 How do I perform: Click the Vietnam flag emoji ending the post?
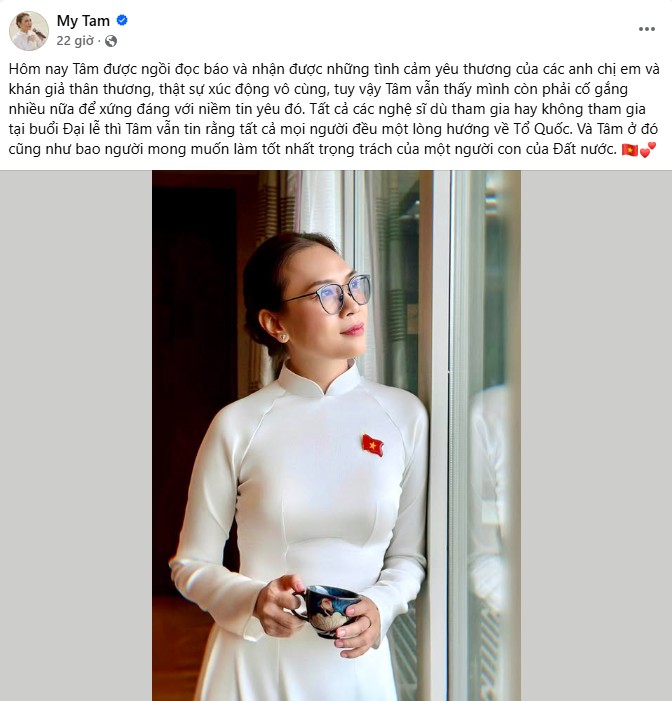coord(630,150)
